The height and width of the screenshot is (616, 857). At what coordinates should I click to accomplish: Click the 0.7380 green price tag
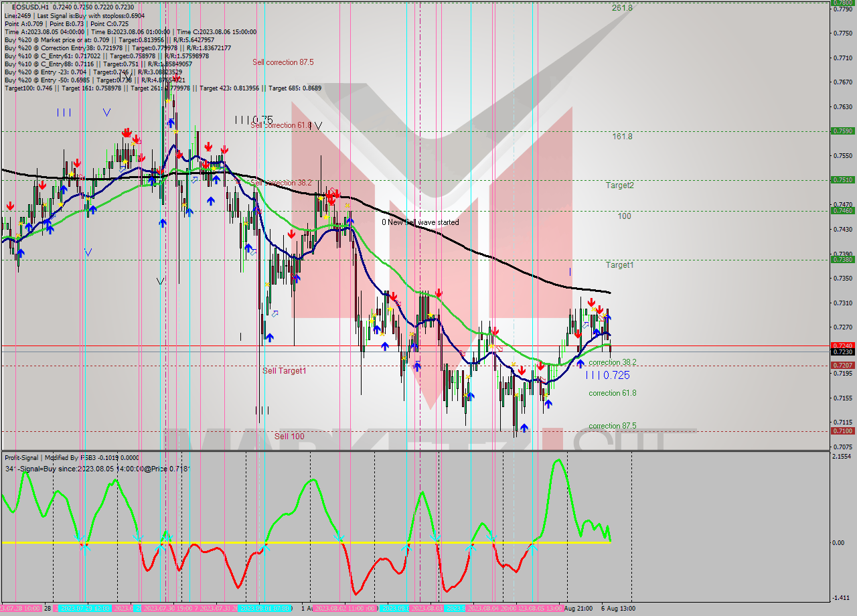coord(842,259)
